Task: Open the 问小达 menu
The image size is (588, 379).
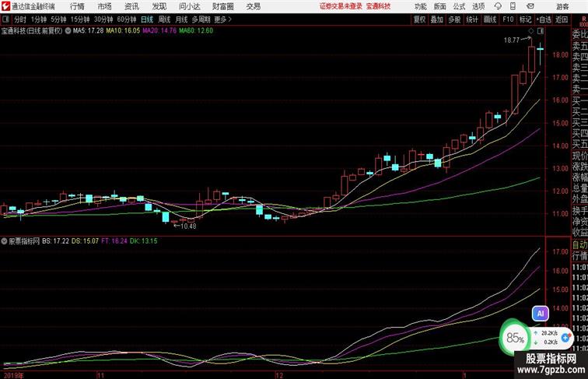Action: pyautogui.click(x=189, y=6)
